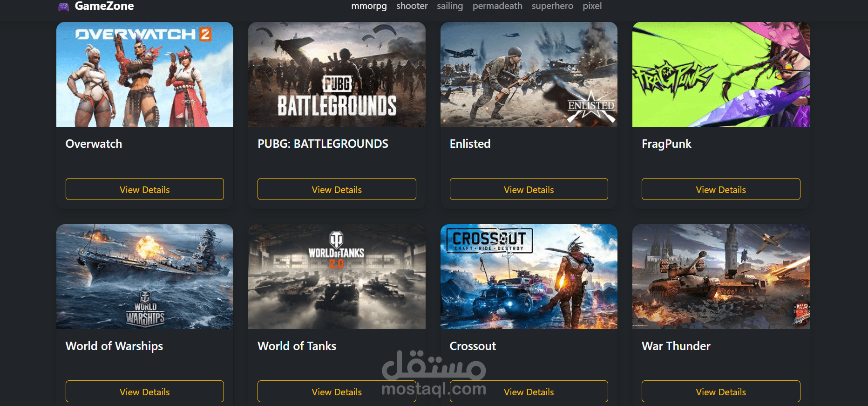The width and height of the screenshot is (868, 406).
Task: Select the sailing category link
Action: (x=450, y=6)
